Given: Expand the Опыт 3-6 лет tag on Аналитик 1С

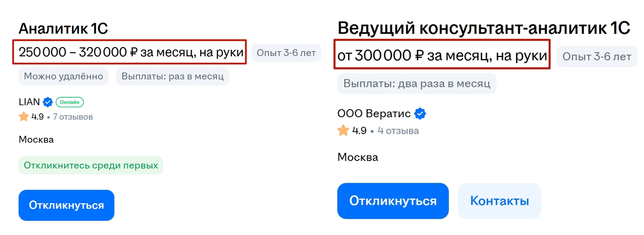Looking at the screenshot, I should tap(286, 52).
